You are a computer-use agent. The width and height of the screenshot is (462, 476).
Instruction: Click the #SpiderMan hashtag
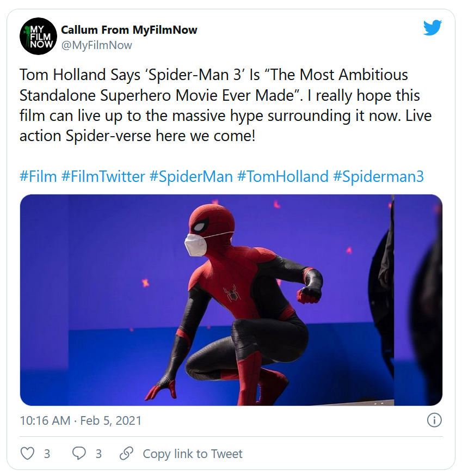[x=191, y=176]
